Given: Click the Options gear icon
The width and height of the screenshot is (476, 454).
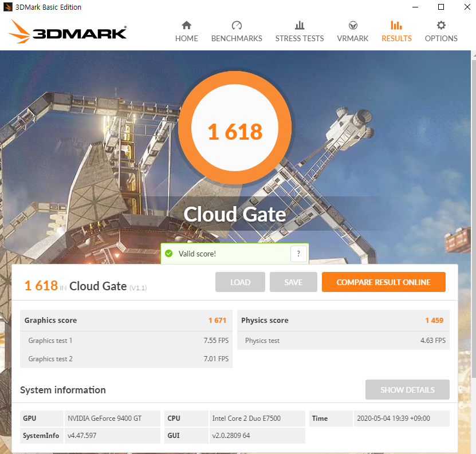Looking at the screenshot, I should click(x=441, y=25).
